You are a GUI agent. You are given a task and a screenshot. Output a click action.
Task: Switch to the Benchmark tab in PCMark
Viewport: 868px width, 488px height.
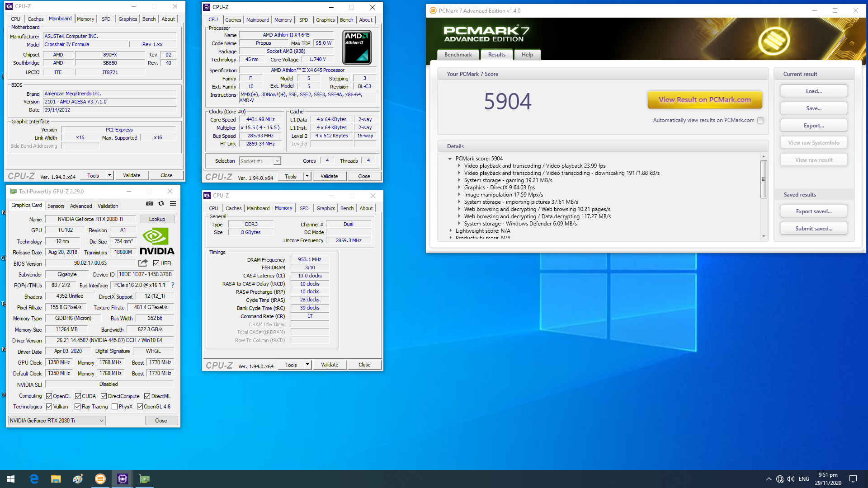(458, 55)
